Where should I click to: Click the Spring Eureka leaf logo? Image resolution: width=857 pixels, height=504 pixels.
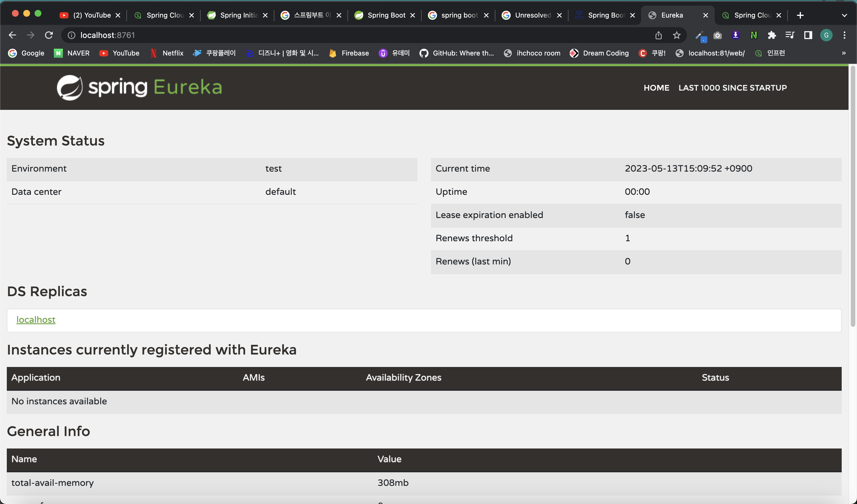(x=70, y=87)
